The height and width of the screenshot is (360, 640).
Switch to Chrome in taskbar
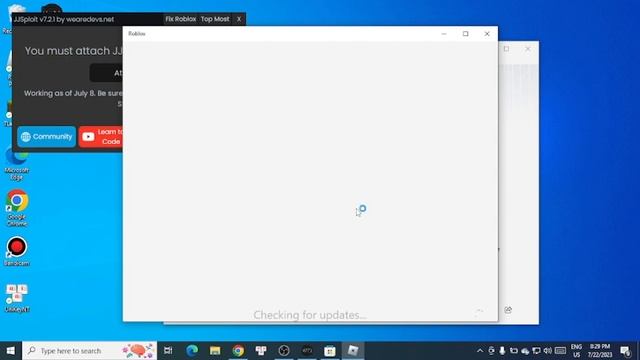point(238,351)
